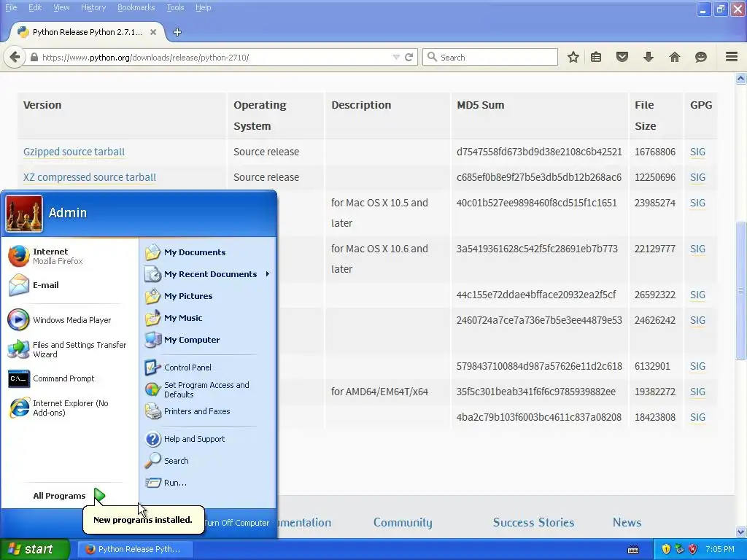
Task: Open the Tools menu
Action: [175, 7]
